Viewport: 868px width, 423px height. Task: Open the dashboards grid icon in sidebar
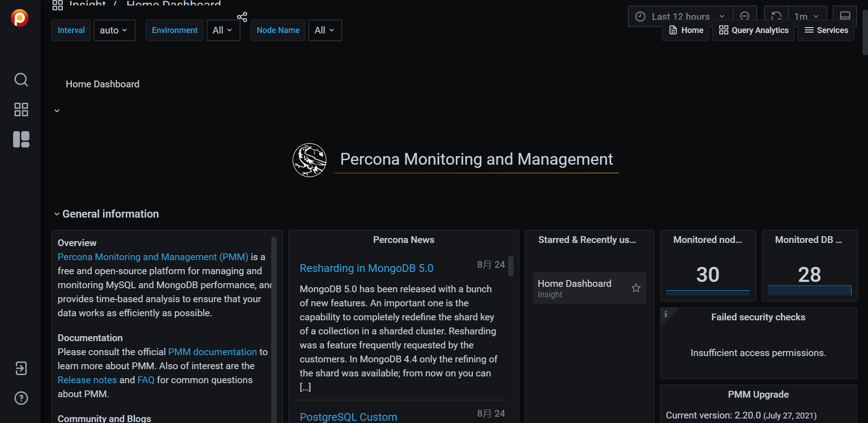point(21,109)
